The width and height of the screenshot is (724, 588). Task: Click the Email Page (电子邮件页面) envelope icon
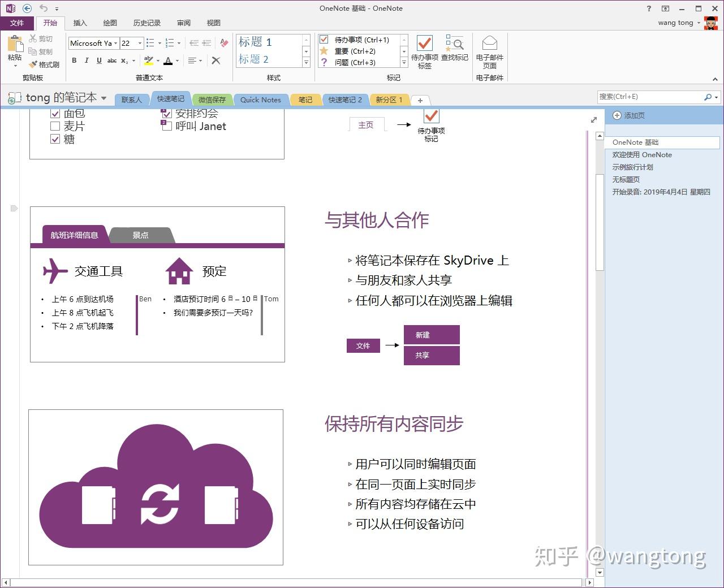coord(490,52)
